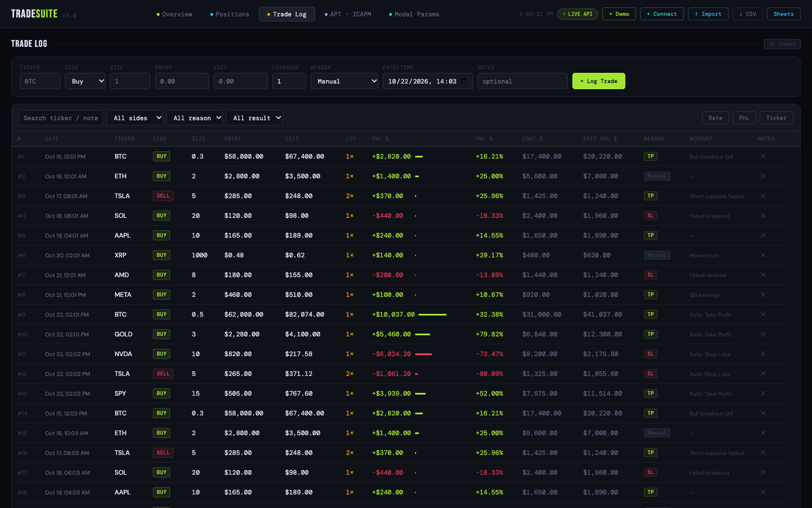This screenshot has height=508, width=812.
Task: Open the Side Buy dropdown
Action: coord(85,81)
